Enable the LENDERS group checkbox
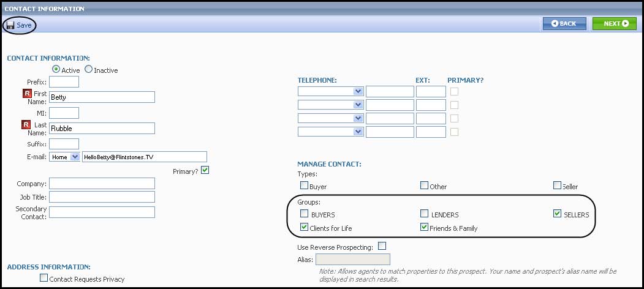 pyautogui.click(x=424, y=214)
